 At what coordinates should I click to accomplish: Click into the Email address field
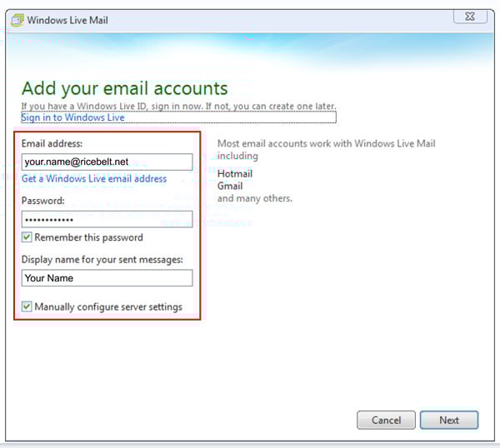[107, 162]
